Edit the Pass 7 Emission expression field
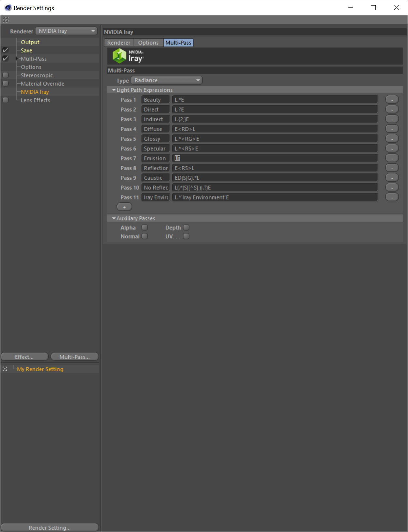The image size is (408, 532). pyautogui.click(x=275, y=158)
